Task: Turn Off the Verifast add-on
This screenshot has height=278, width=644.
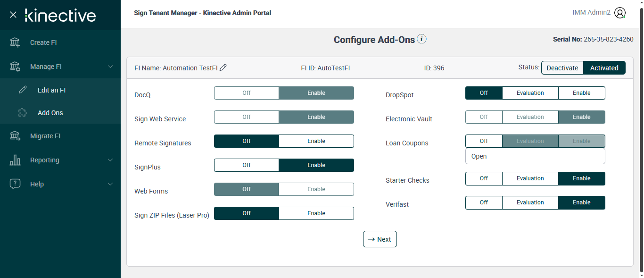Action: pyautogui.click(x=484, y=202)
